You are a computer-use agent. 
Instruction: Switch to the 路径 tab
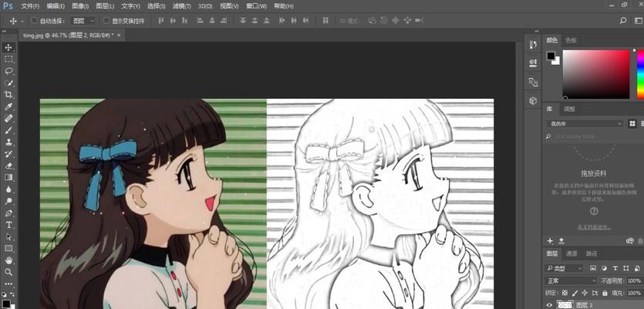pyautogui.click(x=592, y=254)
